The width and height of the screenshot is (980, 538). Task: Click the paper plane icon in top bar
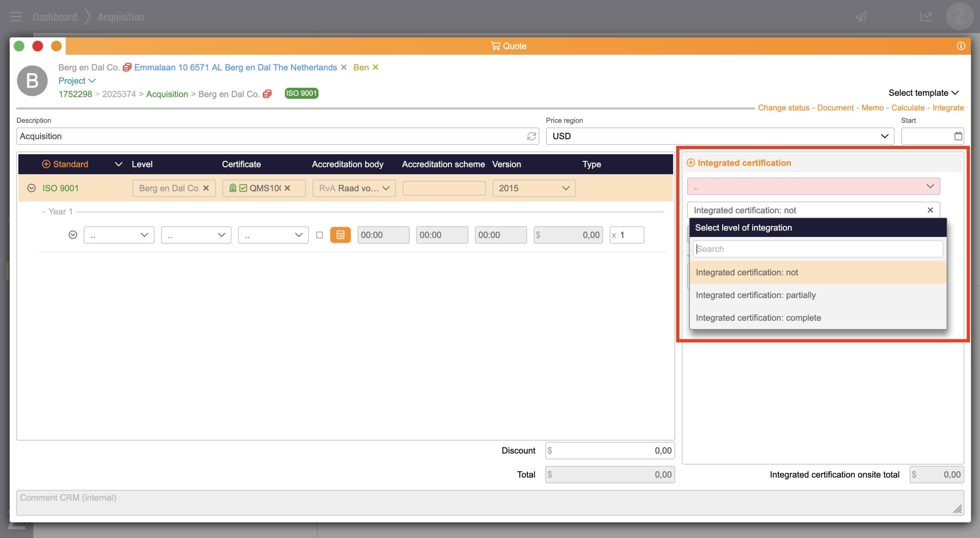pyautogui.click(x=861, y=17)
